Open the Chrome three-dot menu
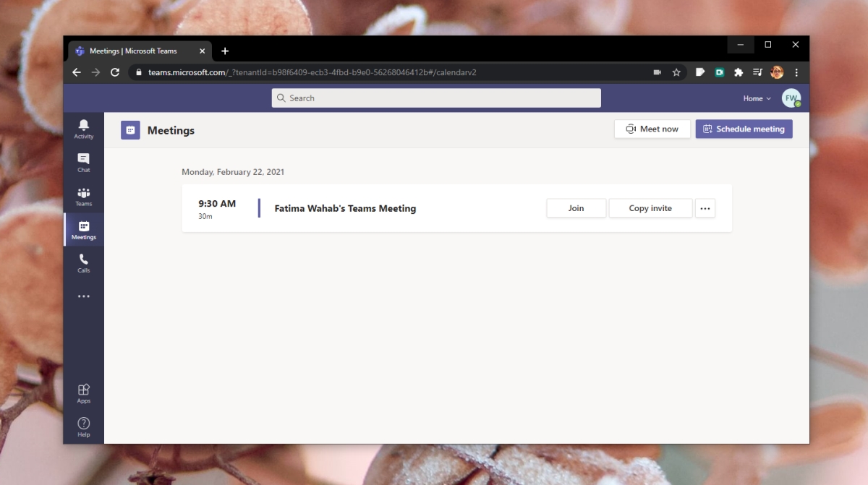Image resolution: width=868 pixels, height=485 pixels. pyautogui.click(x=796, y=72)
